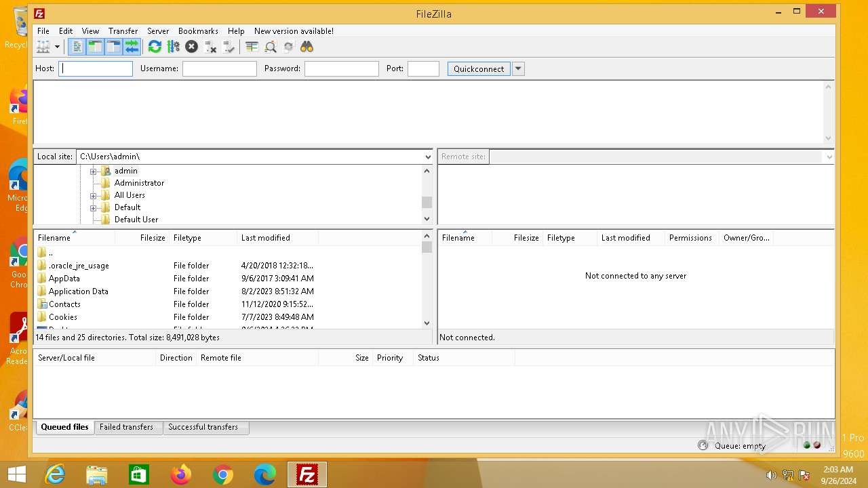
Task: Select AppData folder row
Action: 228,279
